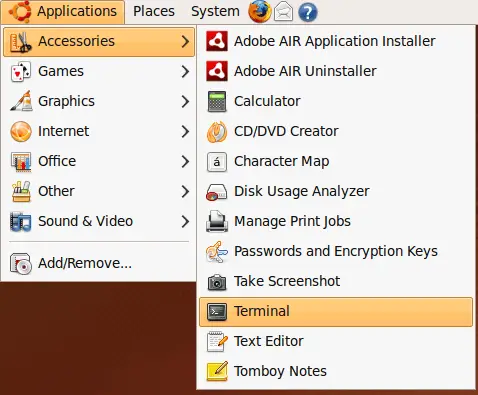Open Passwords and Encryption Keys
Viewport: 478px width, 395px height.
(x=336, y=251)
